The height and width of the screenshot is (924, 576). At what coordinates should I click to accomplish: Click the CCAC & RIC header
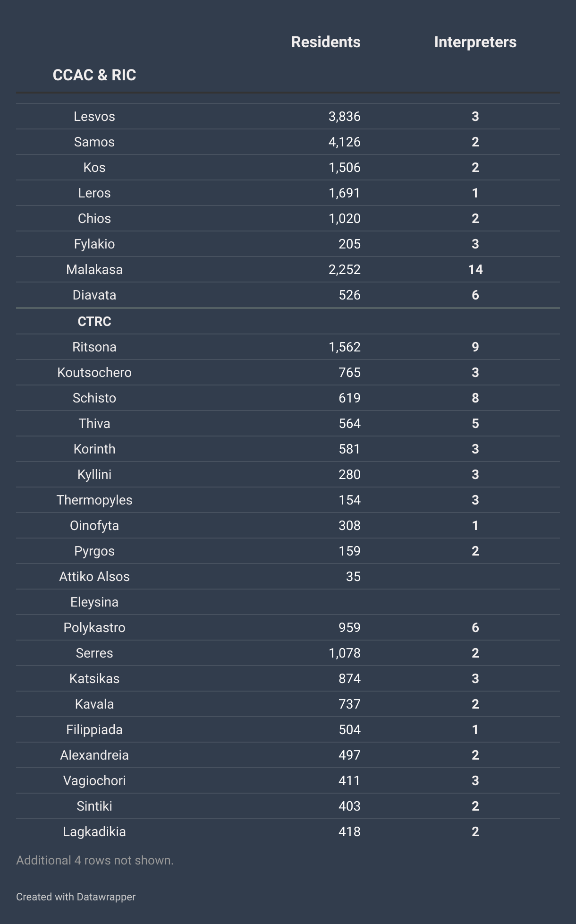pyautogui.click(x=94, y=75)
